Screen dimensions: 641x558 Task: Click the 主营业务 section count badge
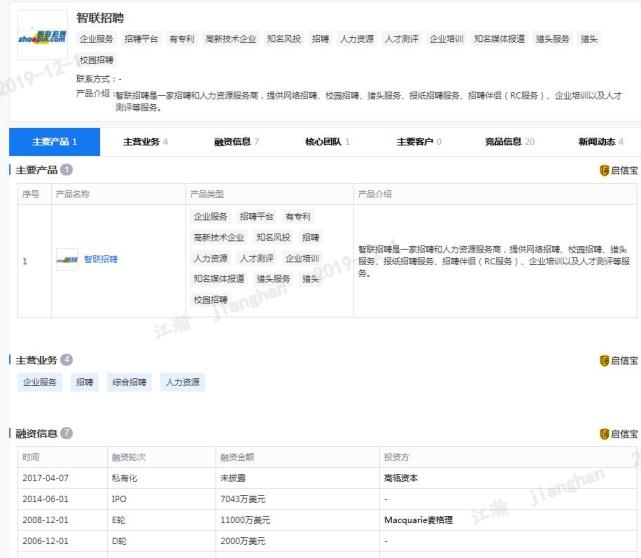pyautogui.click(x=67, y=360)
